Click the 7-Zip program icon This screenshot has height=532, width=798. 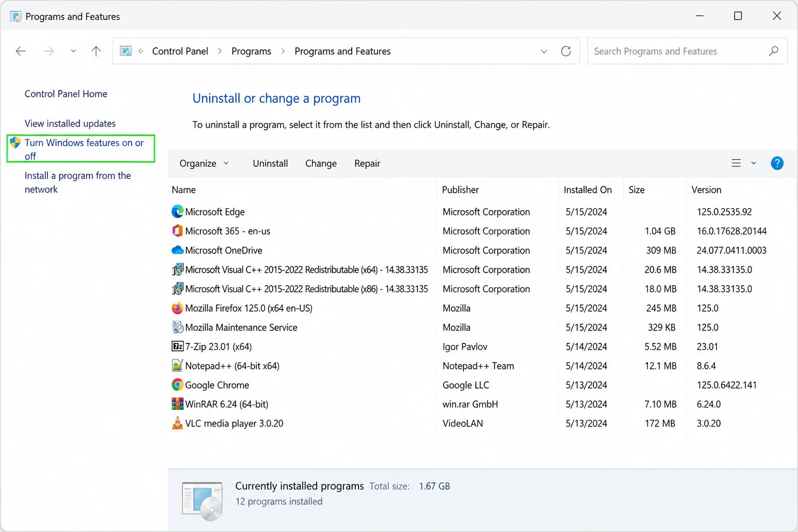(x=178, y=346)
